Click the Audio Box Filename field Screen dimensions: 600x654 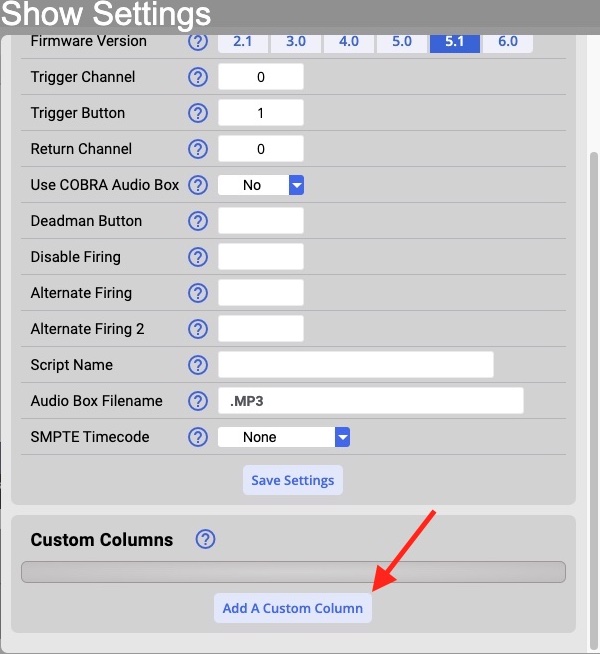(371, 401)
